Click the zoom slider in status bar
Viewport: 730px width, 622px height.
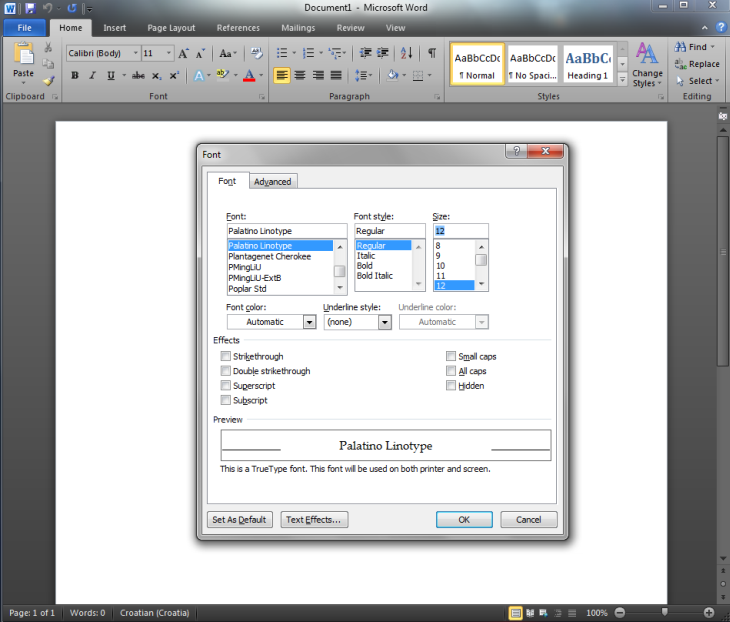pos(664,612)
